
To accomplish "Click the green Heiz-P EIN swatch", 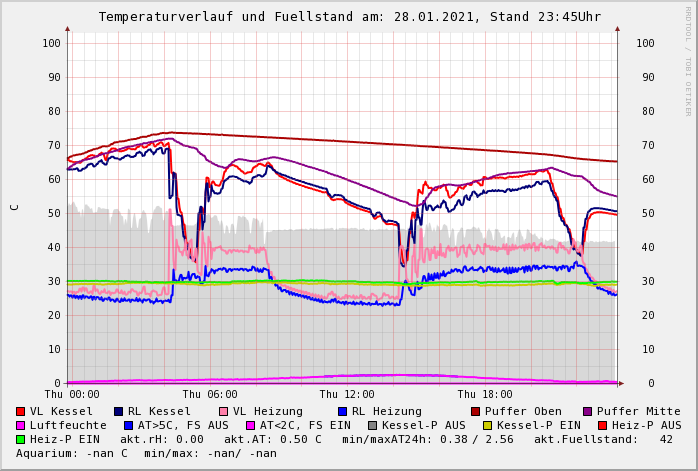I will click(21, 439).
